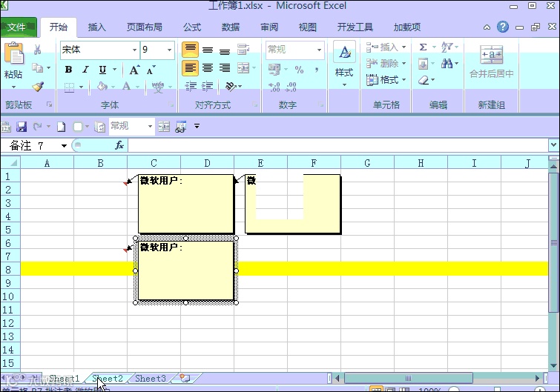The image size is (560, 392).
Task: Switch to the 开发工具 ribbon tab
Action: [x=355, y=27]
